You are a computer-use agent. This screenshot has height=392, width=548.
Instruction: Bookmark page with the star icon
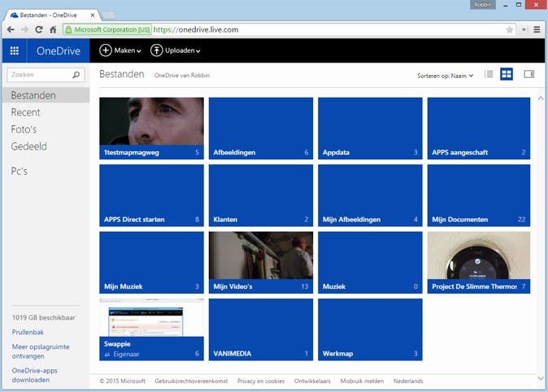[x=510, y=29]
